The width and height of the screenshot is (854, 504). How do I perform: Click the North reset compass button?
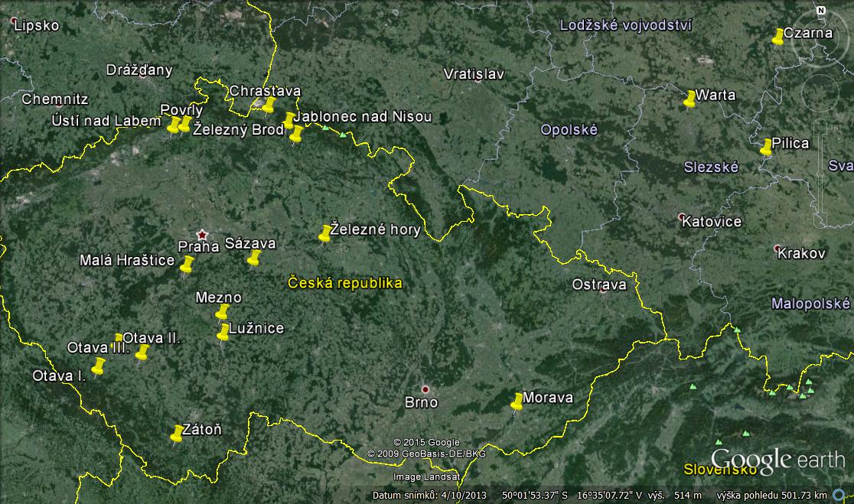(x=820, y=11)
